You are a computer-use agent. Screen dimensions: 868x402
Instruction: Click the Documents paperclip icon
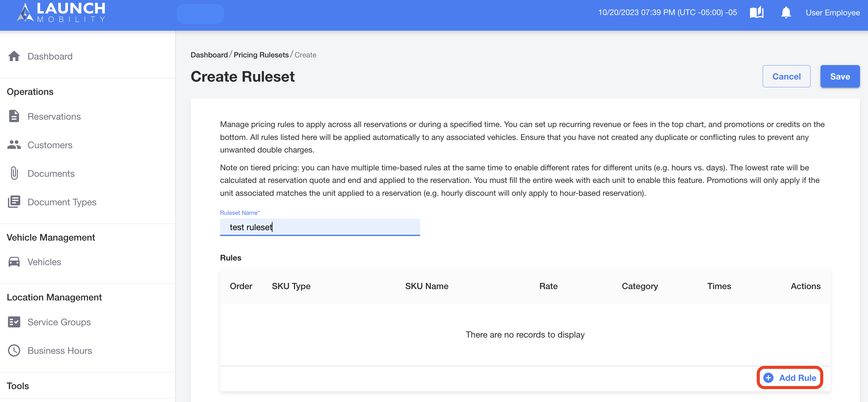14,173
